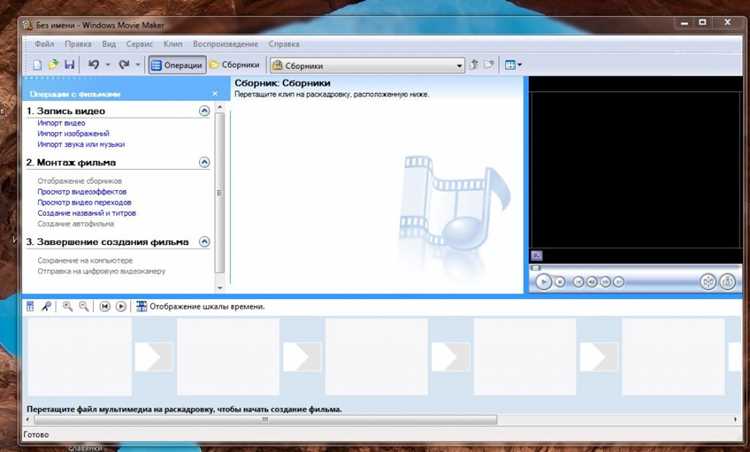Undo last action with toolbar arrow

click(x=94, y=65)
